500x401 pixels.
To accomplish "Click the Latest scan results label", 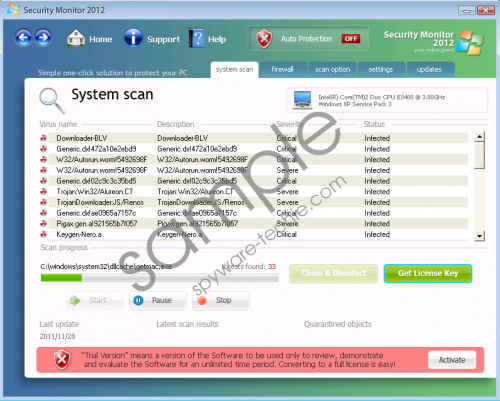I will pyautogui.click(x=187, y=324).
